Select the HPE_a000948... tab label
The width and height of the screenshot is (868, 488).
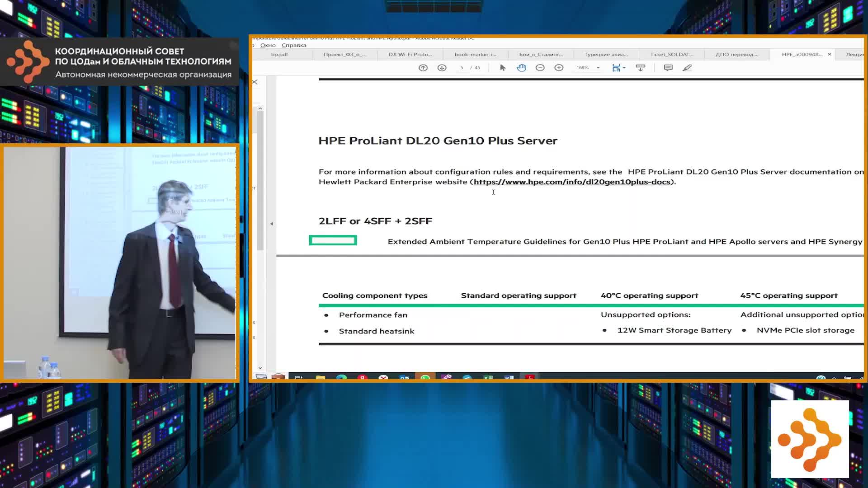[x=802, y=54]
